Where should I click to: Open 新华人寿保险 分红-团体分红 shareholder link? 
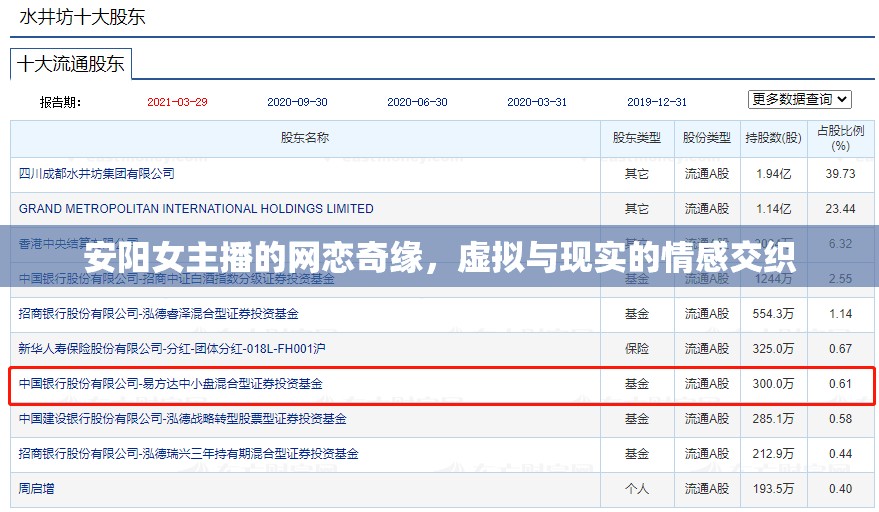click(172, 348)
